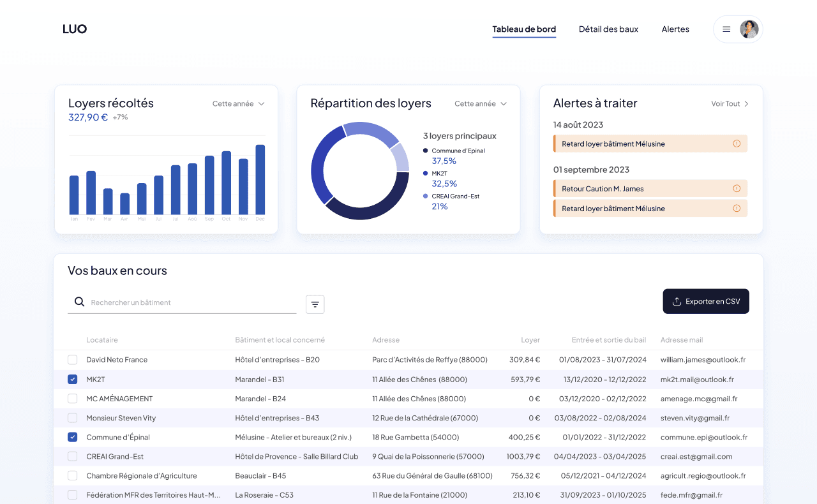This screenshot has width=817, height=504.
Task: Click the user profile avatar
Action: (x=749, y=29)
